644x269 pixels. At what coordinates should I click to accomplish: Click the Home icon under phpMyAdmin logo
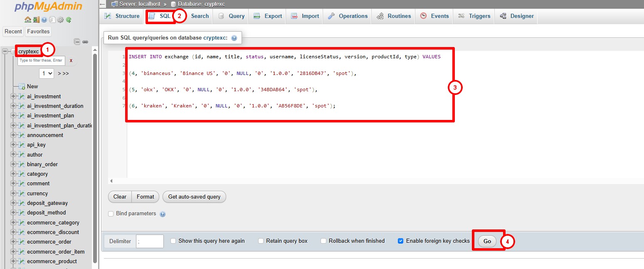(28, 20)
